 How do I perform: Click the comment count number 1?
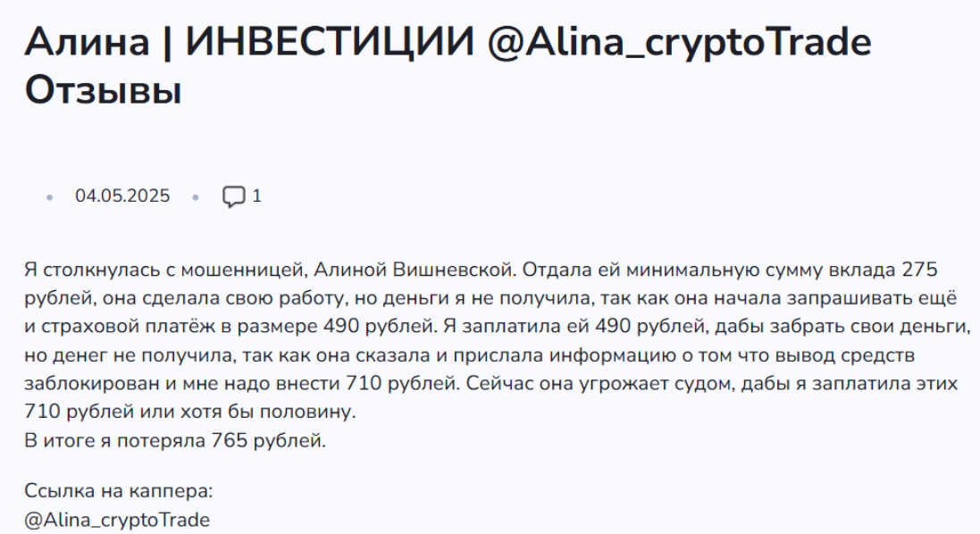tap(257, 196)
